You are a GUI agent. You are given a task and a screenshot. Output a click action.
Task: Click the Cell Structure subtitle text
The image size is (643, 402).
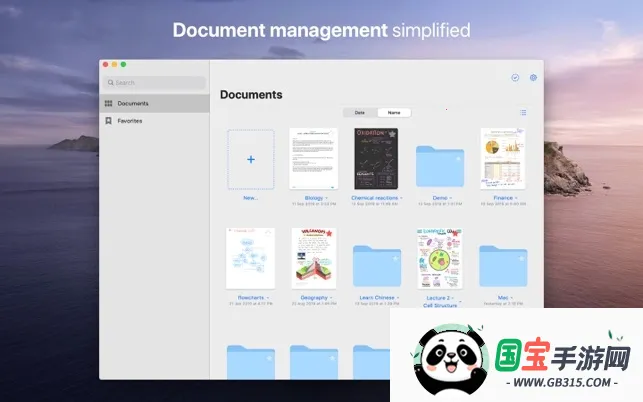[440, 306]
